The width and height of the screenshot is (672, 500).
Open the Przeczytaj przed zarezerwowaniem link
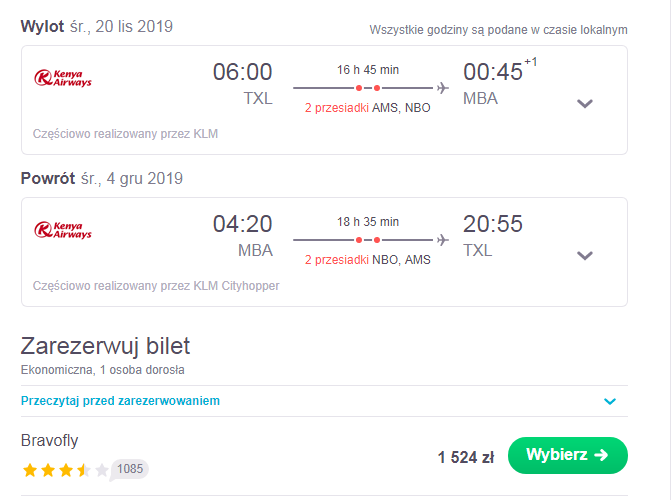point(120,401)
